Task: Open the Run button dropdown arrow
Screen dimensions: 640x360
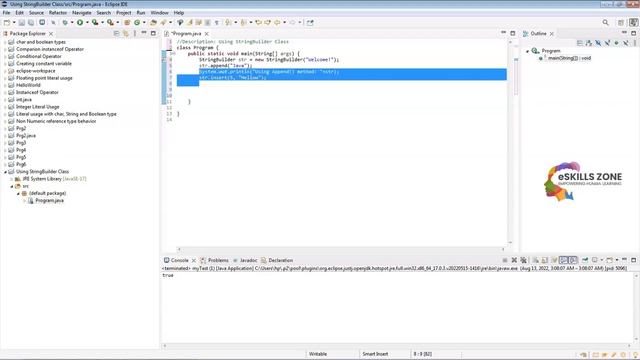Action: coord(87,23)
